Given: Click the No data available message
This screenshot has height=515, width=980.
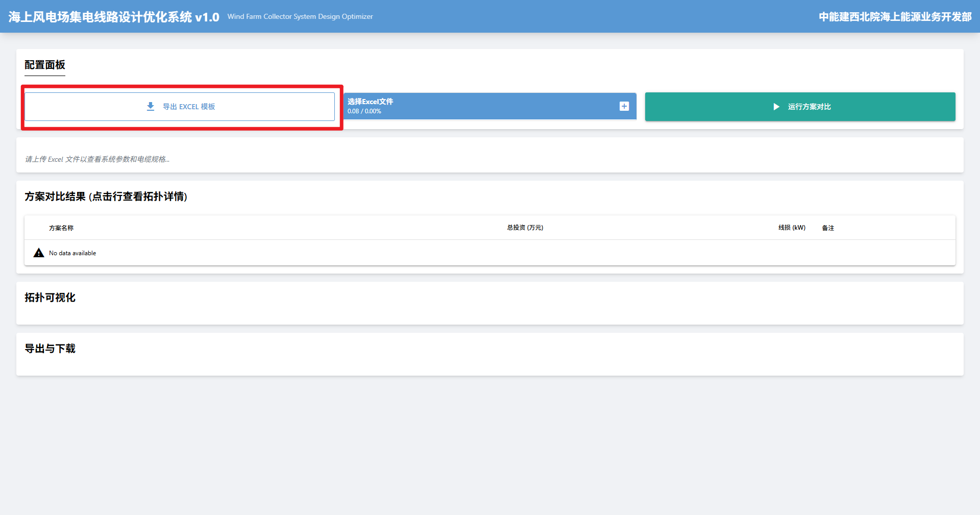Looking at the screenshot, I should 72,253.
